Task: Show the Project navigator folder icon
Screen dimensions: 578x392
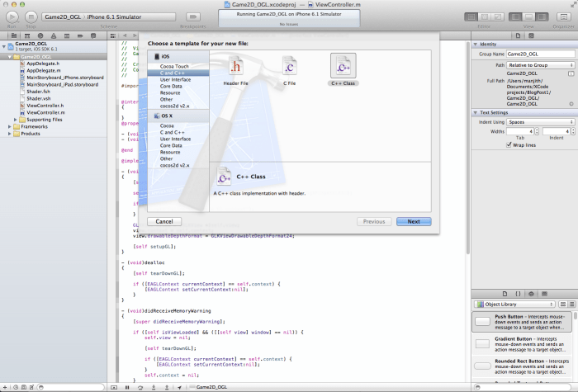Action: click(x=14, y=35)
